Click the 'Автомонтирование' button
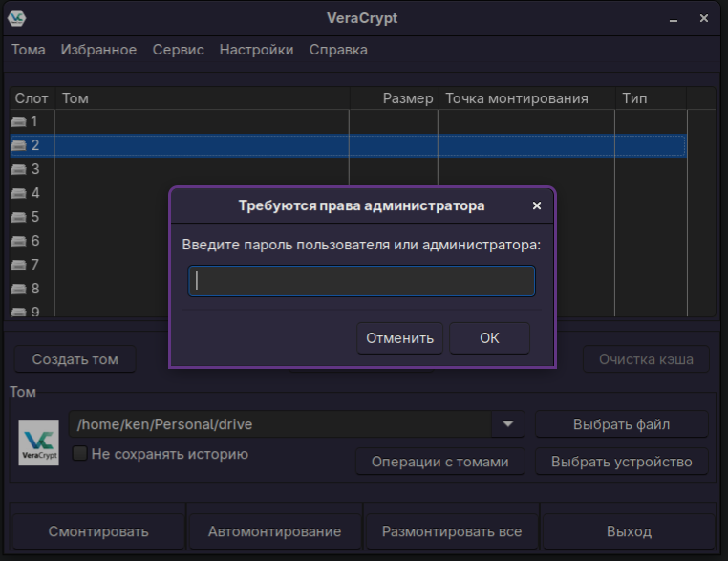The image size is (728, 561). [x=274, y=531]
